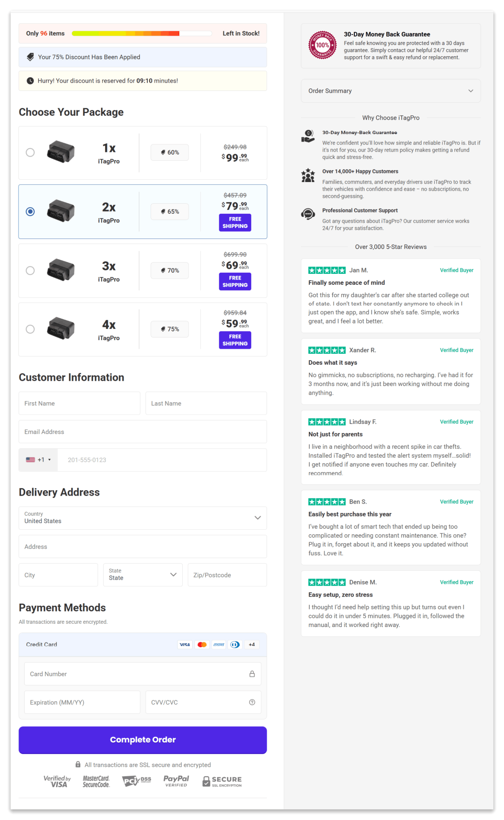The width and height of the screenshot is (504, 820).
Task: Click the 2x iTagPro device thumbnail
Action: click(61, 211)
